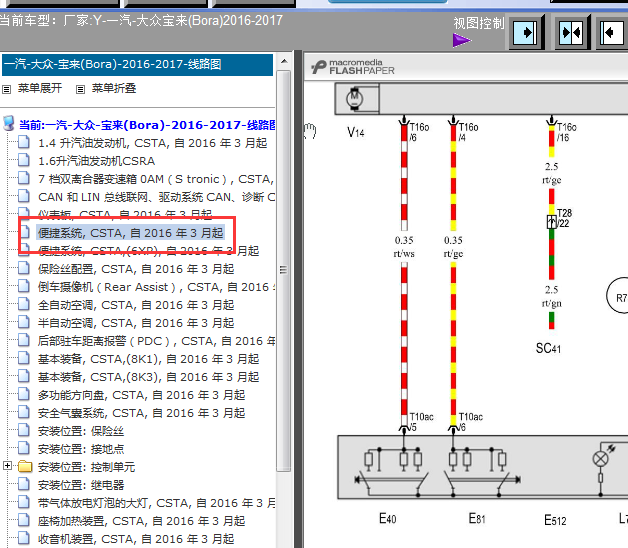Click the expand-right view control button
The height and width of the screenshot is (548, 628).
[x=525, y=32]
